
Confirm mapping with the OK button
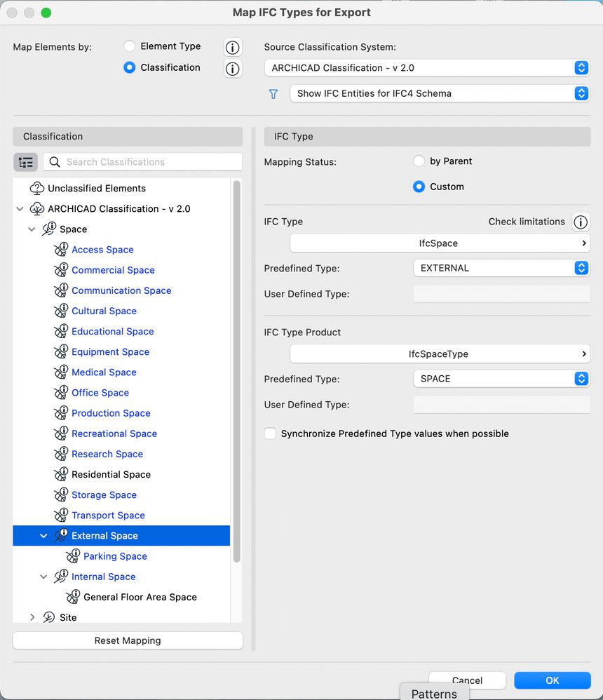pos(553,680)
